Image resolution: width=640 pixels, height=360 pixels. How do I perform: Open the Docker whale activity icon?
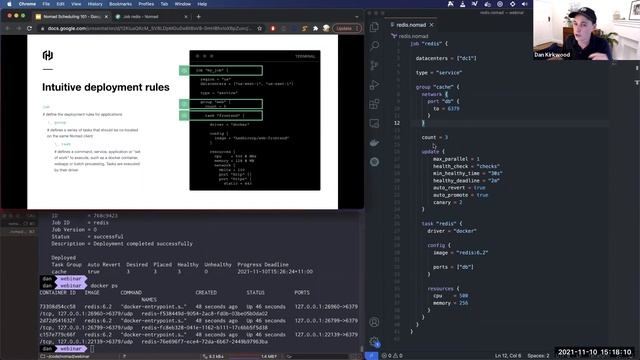374,143
